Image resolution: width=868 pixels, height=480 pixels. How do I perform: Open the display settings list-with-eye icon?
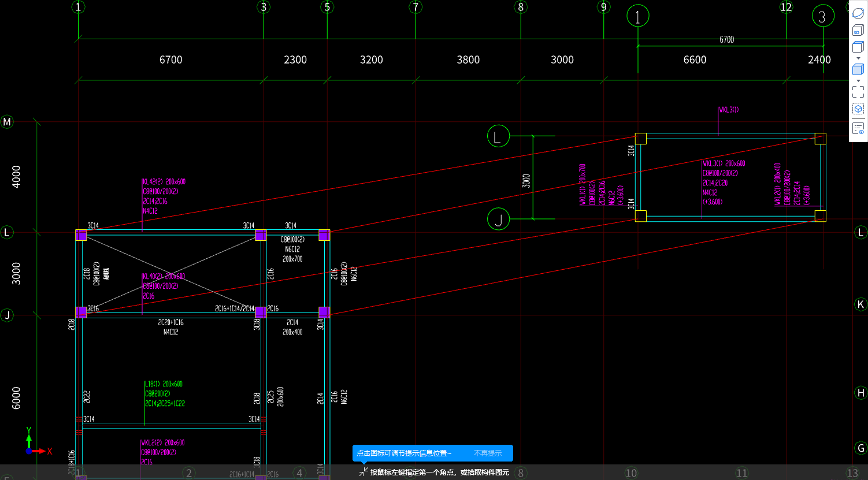click(858, 128)
